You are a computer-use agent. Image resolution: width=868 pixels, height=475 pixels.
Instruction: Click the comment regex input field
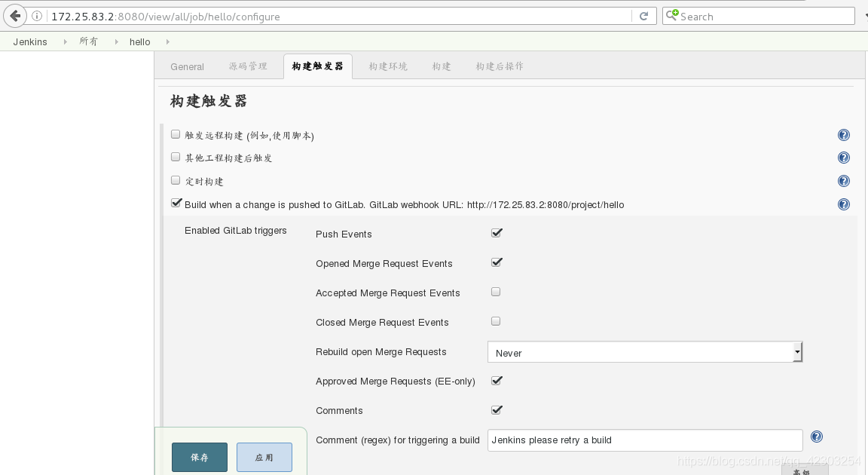click(645, 440)
